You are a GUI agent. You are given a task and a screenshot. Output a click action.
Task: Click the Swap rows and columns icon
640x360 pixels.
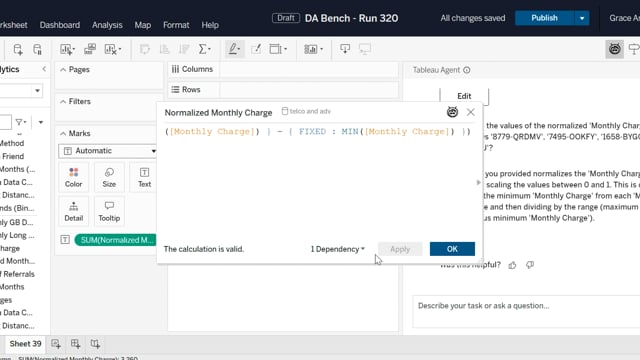pos(144,49)
